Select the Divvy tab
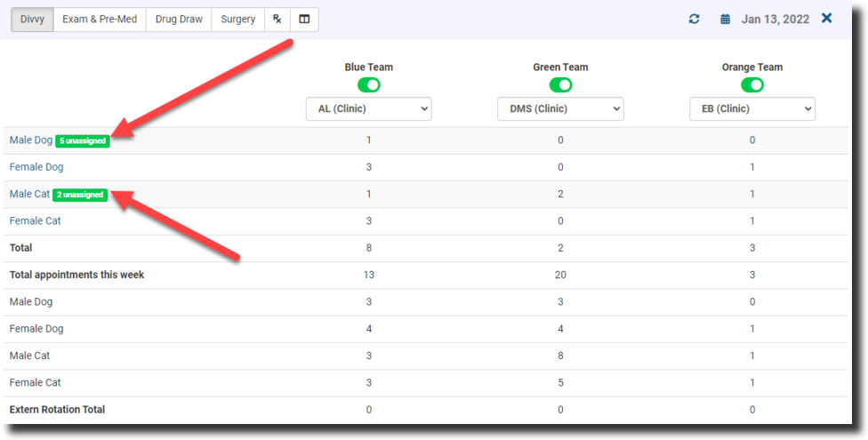Image resolution: width=868 pixels, height=440 pixels. pos(32,19)
